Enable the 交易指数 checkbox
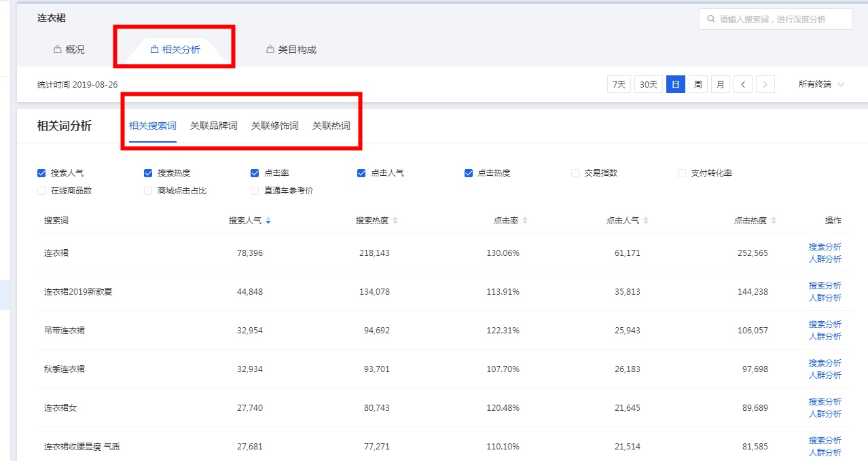This screenshot has height=461, width=868. pyautogui.click(x=575, y=173)
